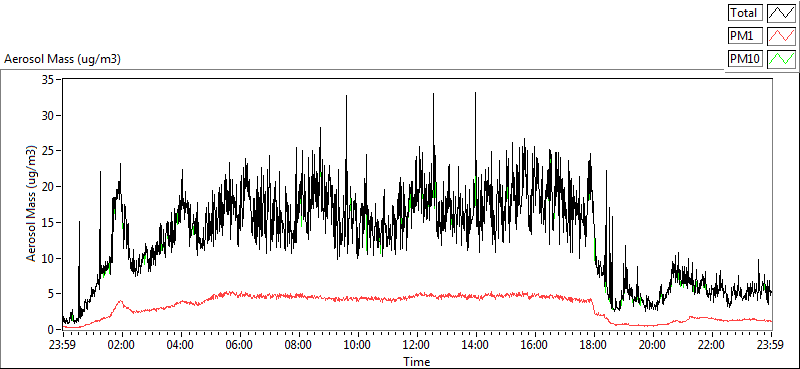800x369 pixels.
Task: Click the 06:00 time axis label
Action: point(239,345)
